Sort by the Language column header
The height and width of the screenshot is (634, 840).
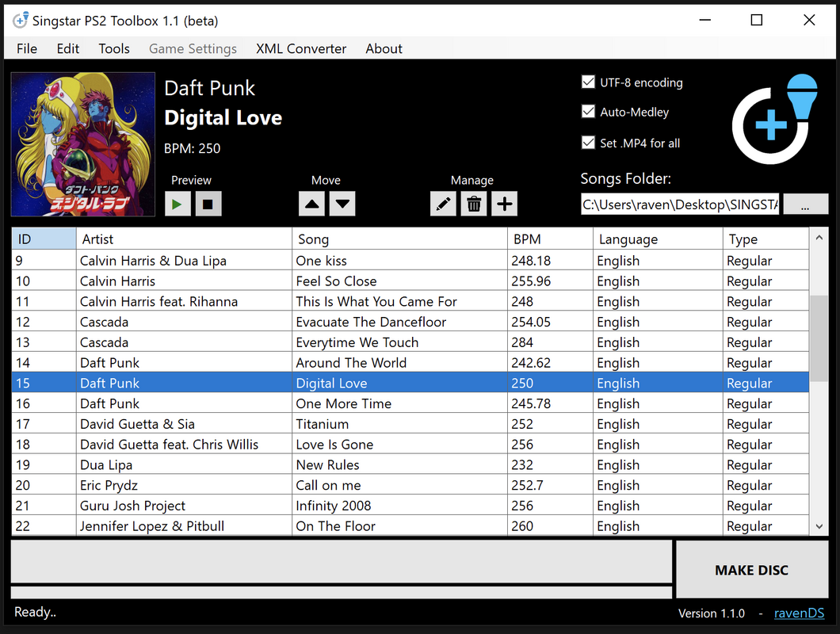[659, 239]
